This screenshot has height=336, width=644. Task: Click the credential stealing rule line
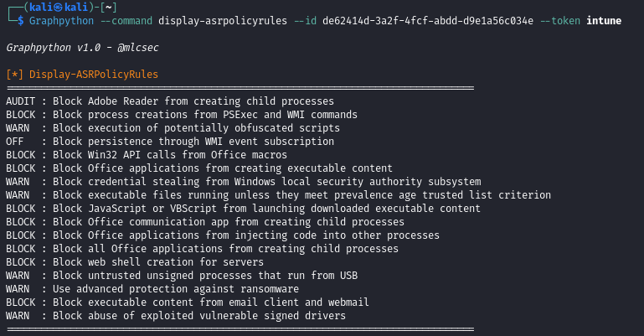pyautogui.click(x=243, y=182)
